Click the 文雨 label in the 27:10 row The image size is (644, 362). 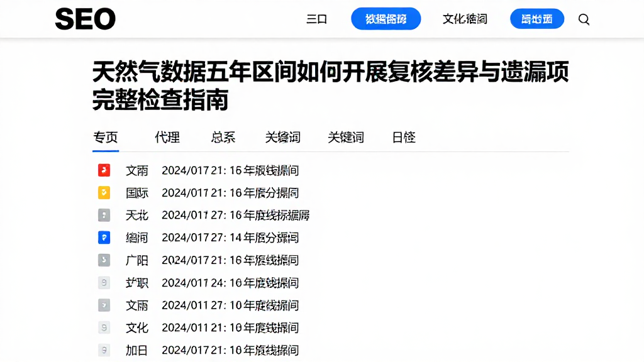[136, 305]
